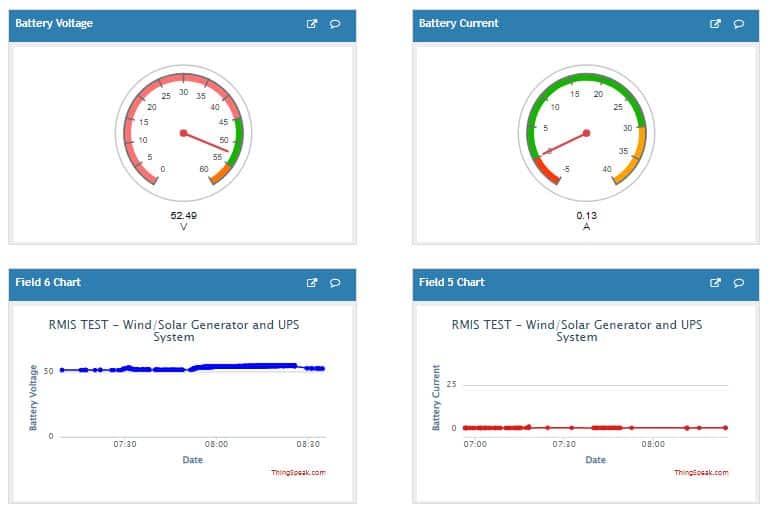The height and width of the screenshot is (515, 770).
Task: Click the current gauge needle center
Action: point(586,133)
